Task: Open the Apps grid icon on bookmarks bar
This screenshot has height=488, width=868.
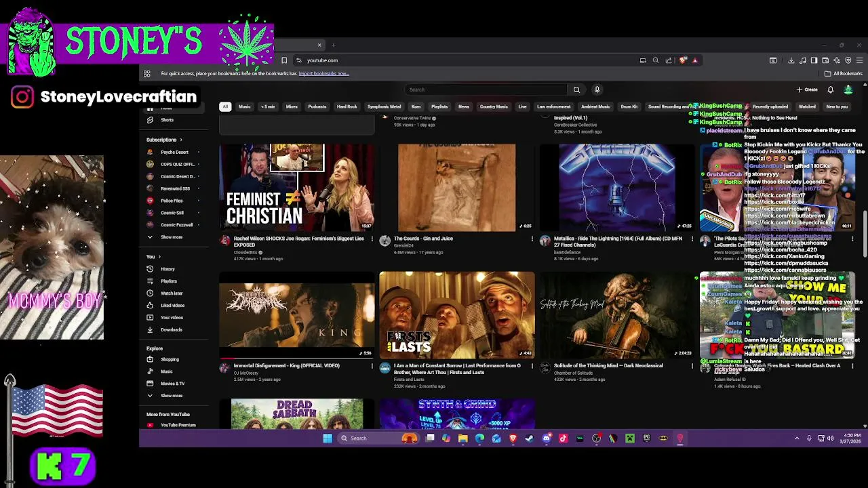Action: point(146,73)
